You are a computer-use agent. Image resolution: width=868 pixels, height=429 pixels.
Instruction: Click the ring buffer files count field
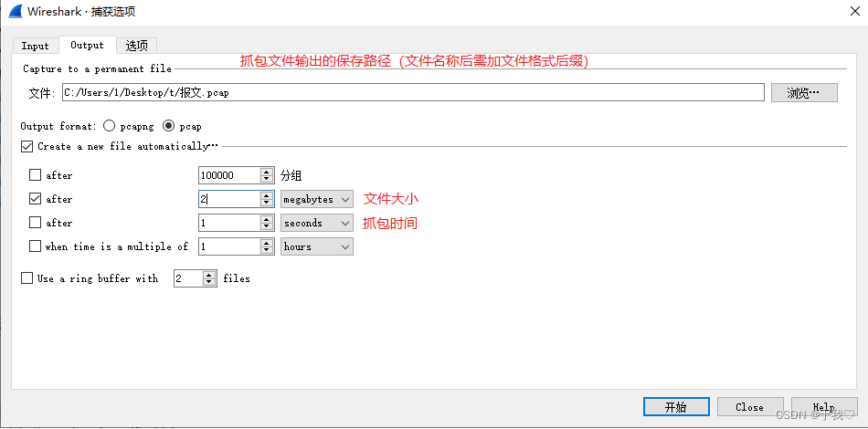tap(188, 278)
